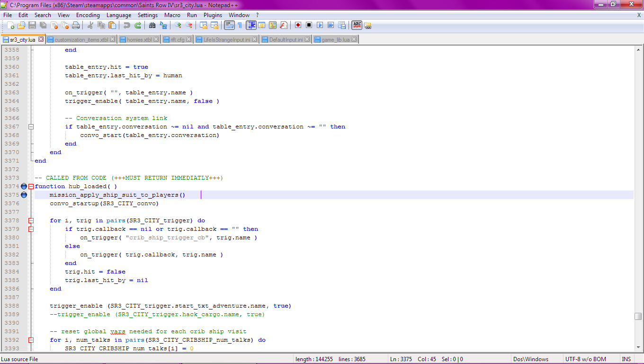Click the Copy toolbar icon

101,25
